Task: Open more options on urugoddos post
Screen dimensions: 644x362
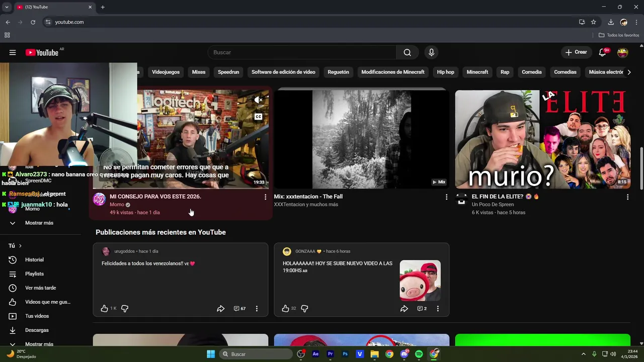Action: (x=257, y=308)
